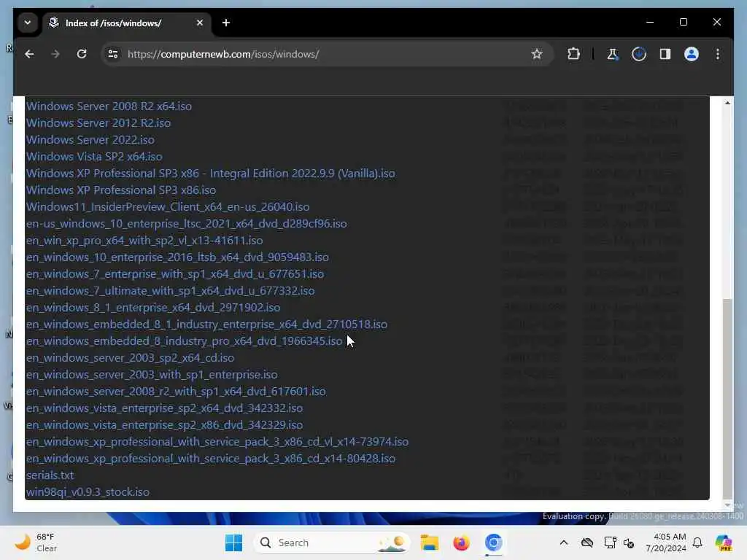Bookmark this page with the star
Screen dimensions: 747x560
(x=537, y=54)
